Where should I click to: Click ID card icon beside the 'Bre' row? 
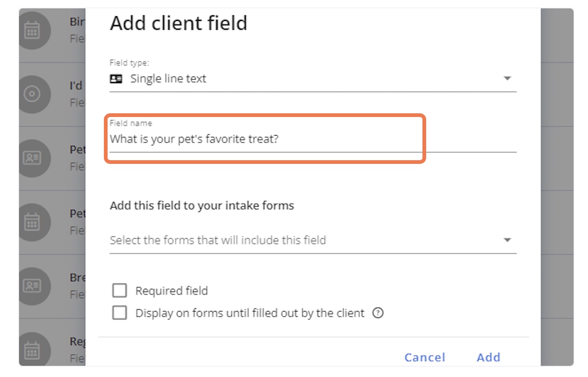coord(32,285)
